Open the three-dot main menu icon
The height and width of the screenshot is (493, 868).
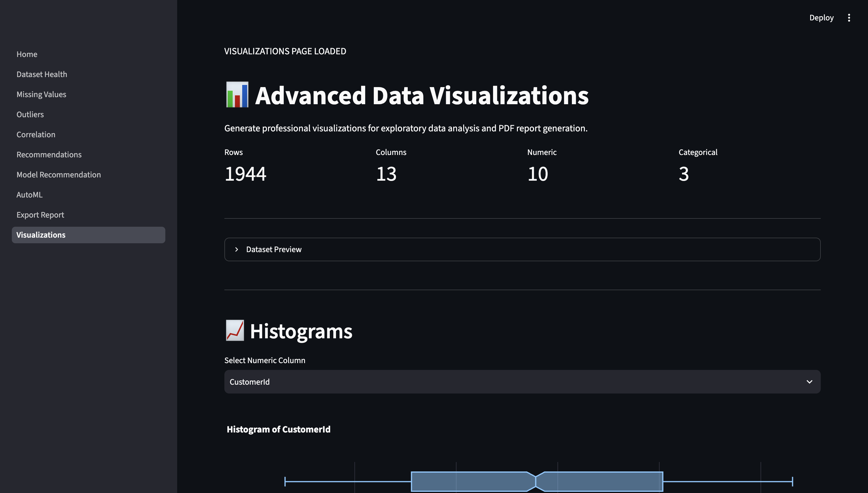pos(849,18)
